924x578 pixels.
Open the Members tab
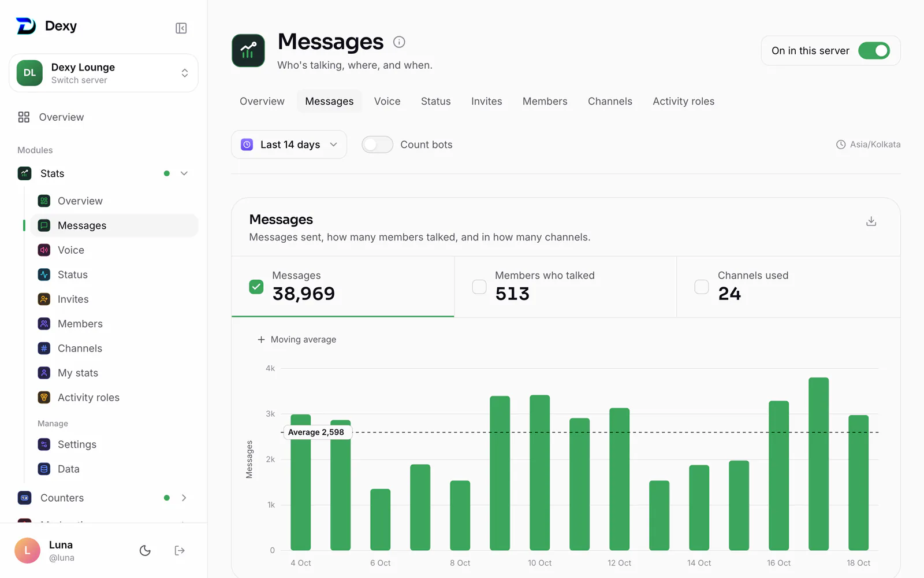pyautogui.click(x=545, y=101)
